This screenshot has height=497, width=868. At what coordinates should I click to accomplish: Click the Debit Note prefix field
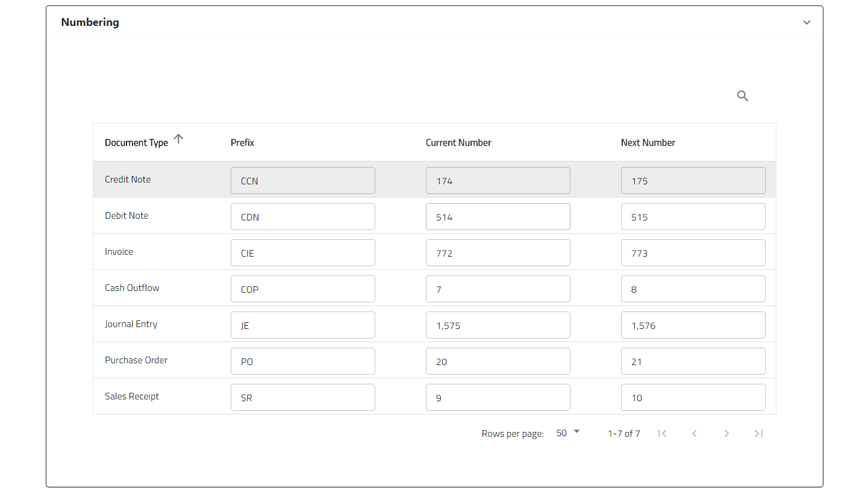coord(302,217)
